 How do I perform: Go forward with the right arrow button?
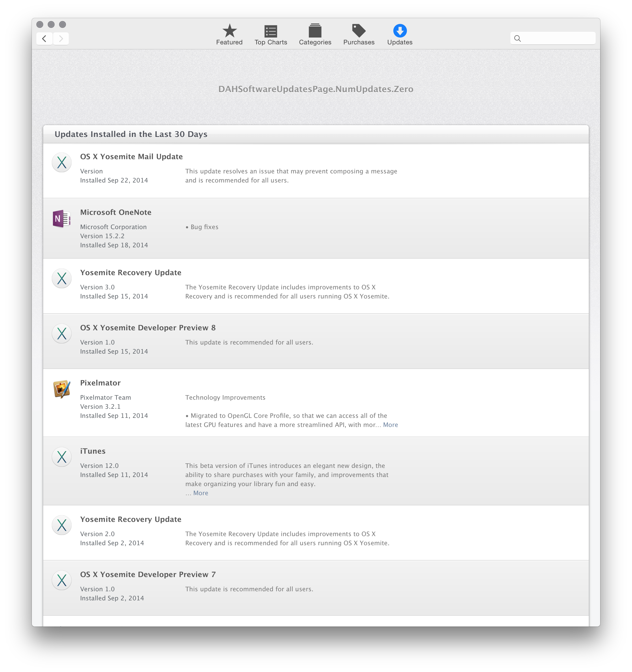(61, 39)
